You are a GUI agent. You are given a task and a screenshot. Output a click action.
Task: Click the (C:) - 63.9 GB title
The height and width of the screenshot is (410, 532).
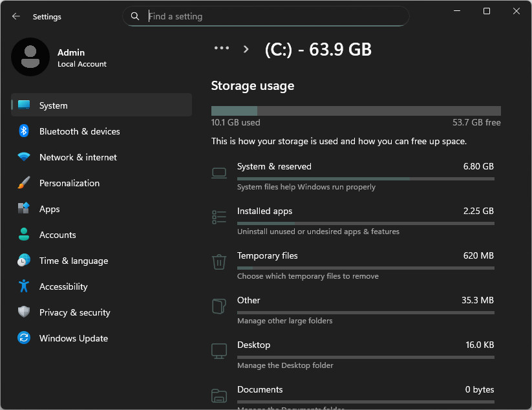[318, 50]
